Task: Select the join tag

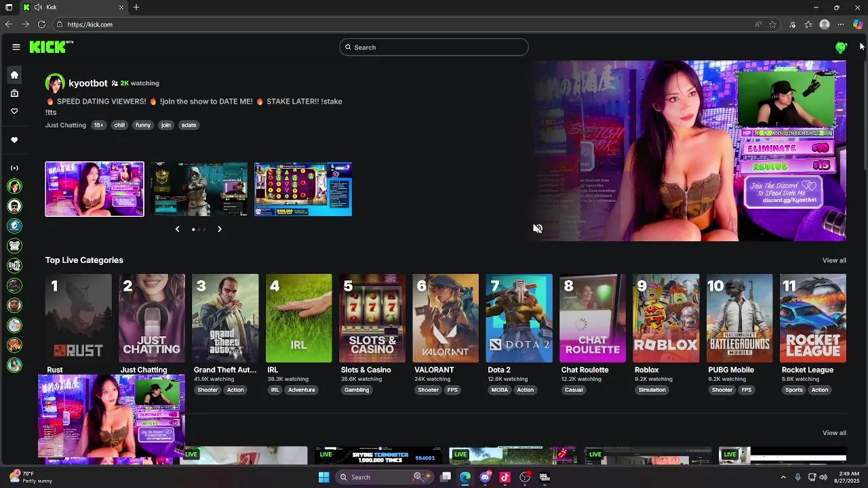Action: (x=166, y=125)
